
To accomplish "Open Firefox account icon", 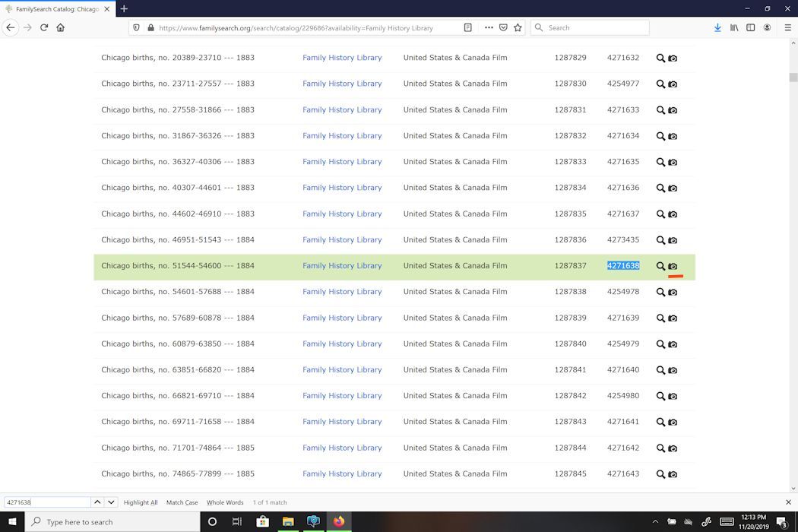I will 767,27.
